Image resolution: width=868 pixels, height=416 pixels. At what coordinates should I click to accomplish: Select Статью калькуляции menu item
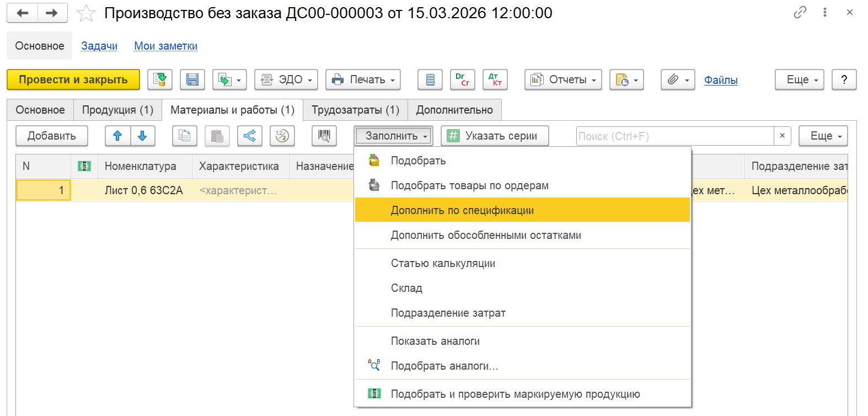(522, 263)
